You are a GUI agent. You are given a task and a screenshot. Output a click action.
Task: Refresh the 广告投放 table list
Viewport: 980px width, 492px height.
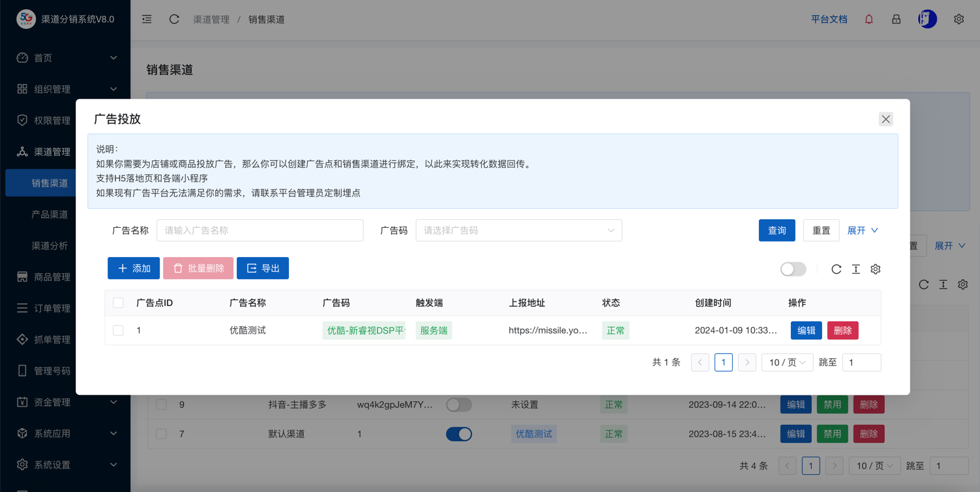coord(836,269)
